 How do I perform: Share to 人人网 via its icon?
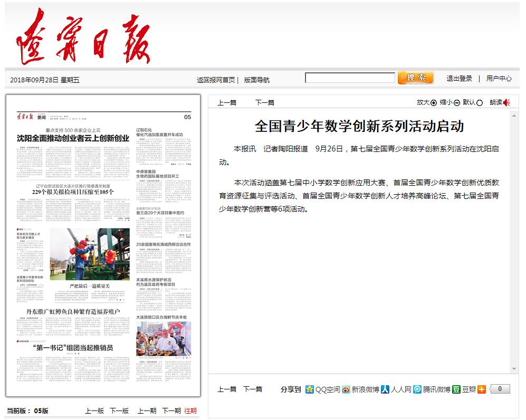(385, 389)
